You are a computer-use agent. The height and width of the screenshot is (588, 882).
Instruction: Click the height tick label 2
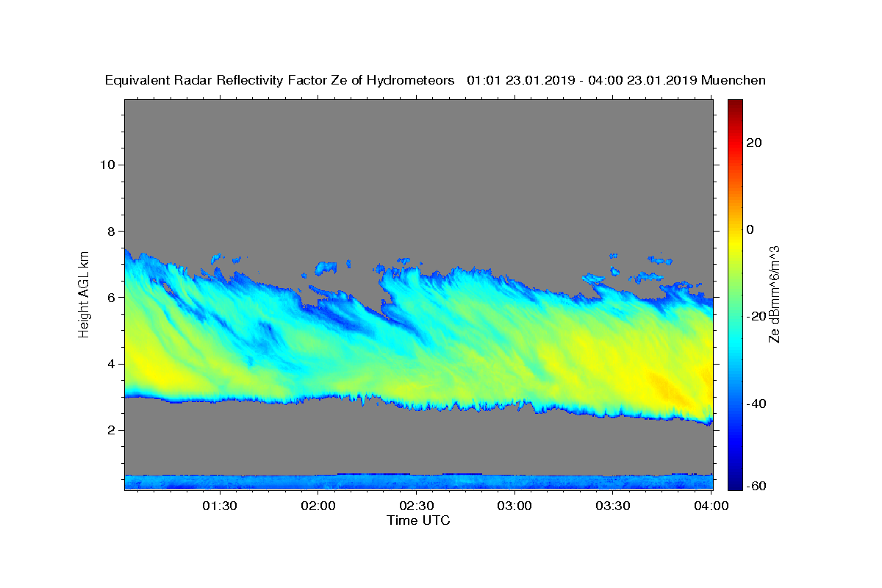pos(111,431)
